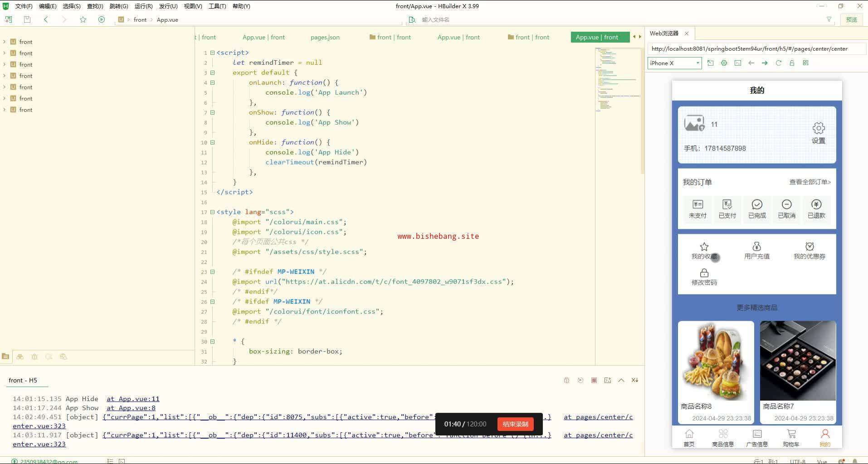Open the 运行(R) menu

tap(143, 6)
